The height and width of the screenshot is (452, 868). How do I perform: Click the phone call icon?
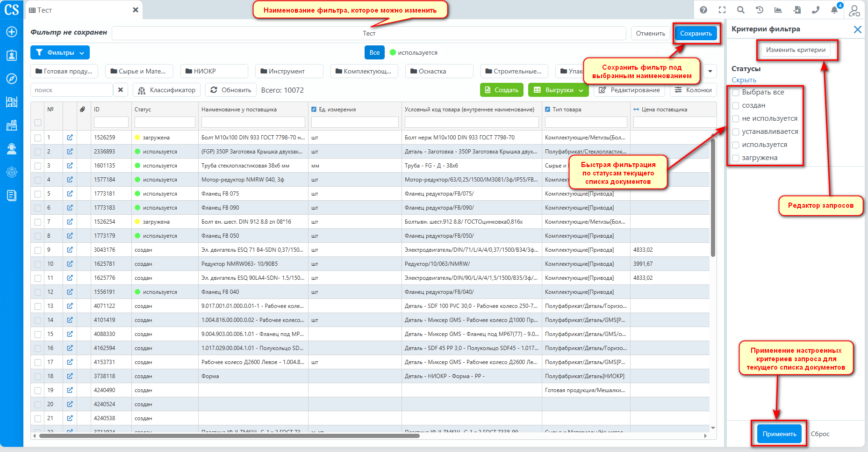pos(816,10)
